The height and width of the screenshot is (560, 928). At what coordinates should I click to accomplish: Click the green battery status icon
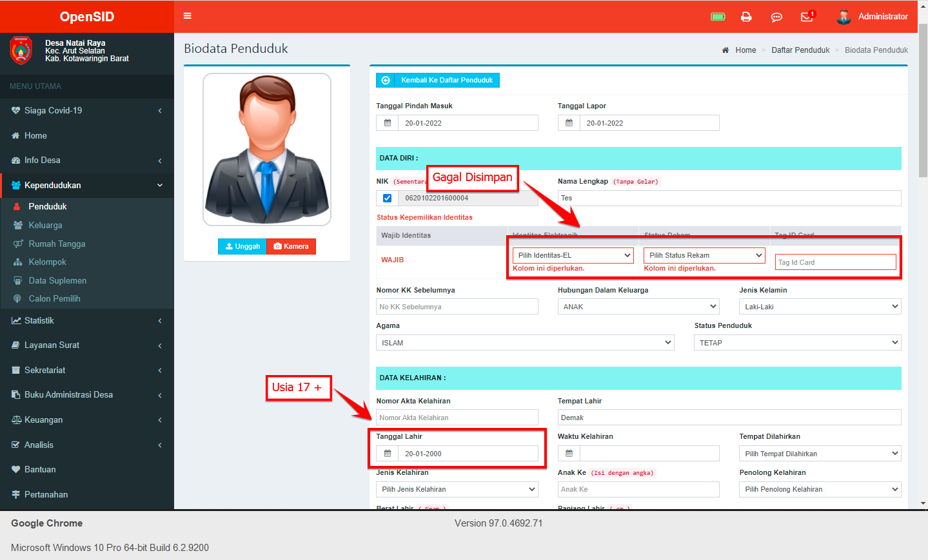pyautogui.click(x=718, y=17)
